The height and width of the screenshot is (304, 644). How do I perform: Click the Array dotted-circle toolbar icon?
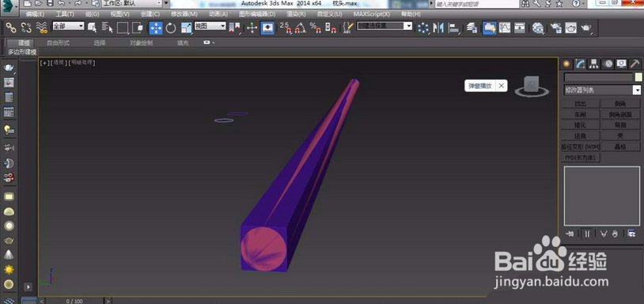point(422,28)
